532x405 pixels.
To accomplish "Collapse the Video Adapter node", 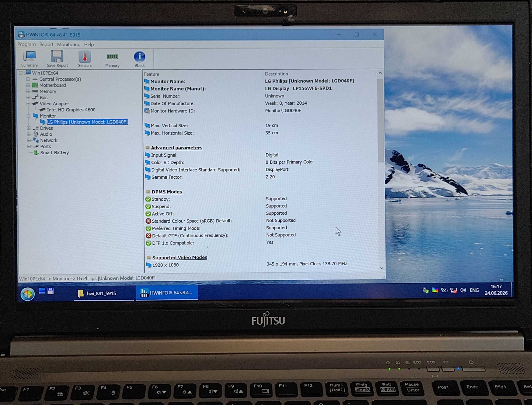I will [28, 104].
